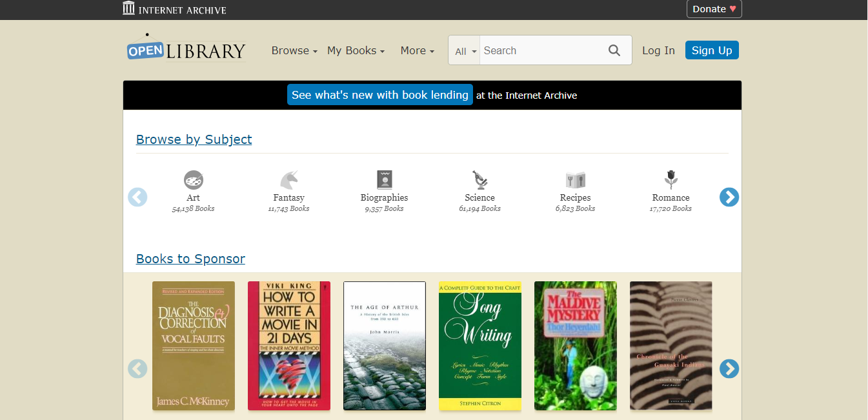Image resolution: width=868 pixels, height=420 pixels.
Task: Select the Art subject palette icon
Action: pos(193,179)
